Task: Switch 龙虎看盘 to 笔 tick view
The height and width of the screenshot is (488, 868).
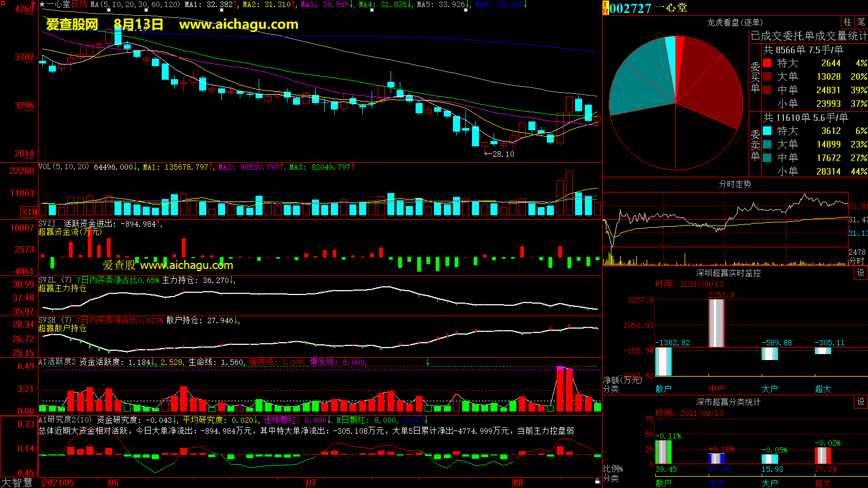Action: tap(861, 22)
